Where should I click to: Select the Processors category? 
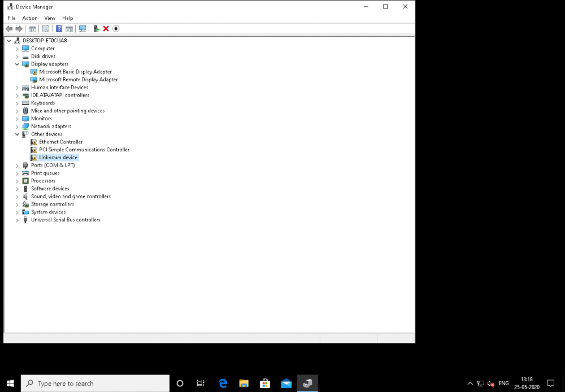click(44, 181)
